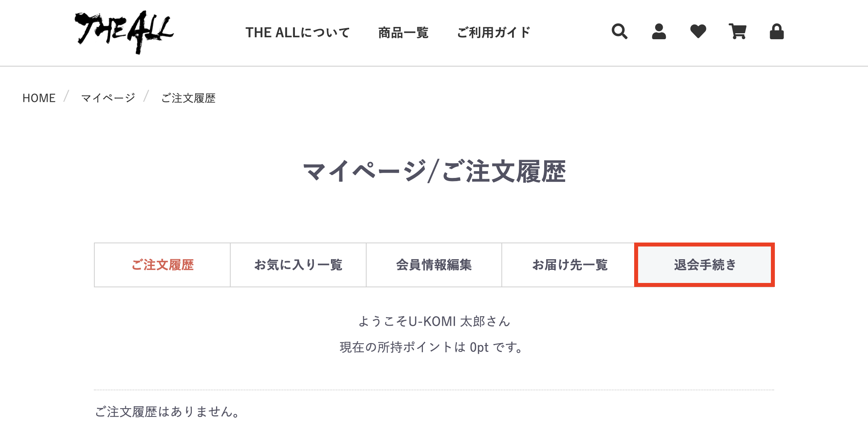Go to 商品一覧 in the navigation
Image resolution: width=868 pixels, height=428 pixels.
pyautogui.click(x=403, y=32)
